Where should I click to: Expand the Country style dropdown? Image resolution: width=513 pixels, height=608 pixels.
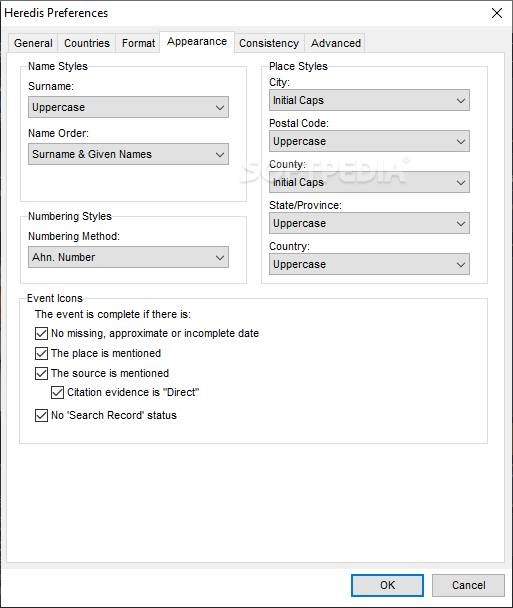369,264
